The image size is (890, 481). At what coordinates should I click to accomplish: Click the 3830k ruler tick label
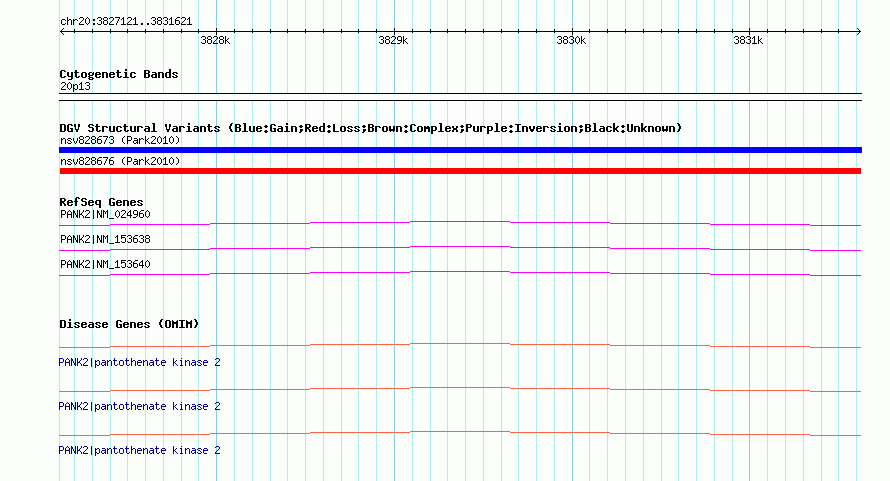tap(571, 40)
